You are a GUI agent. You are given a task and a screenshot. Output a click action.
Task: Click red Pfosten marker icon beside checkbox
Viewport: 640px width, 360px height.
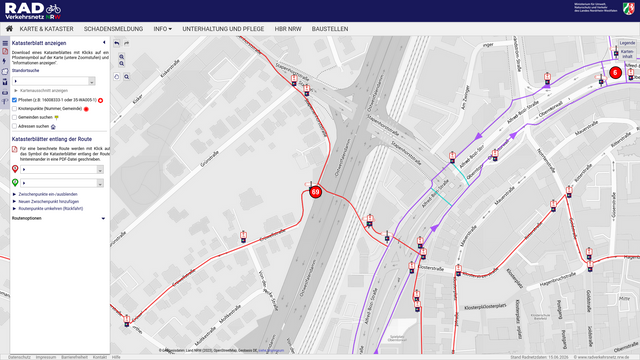click(100, 100)
